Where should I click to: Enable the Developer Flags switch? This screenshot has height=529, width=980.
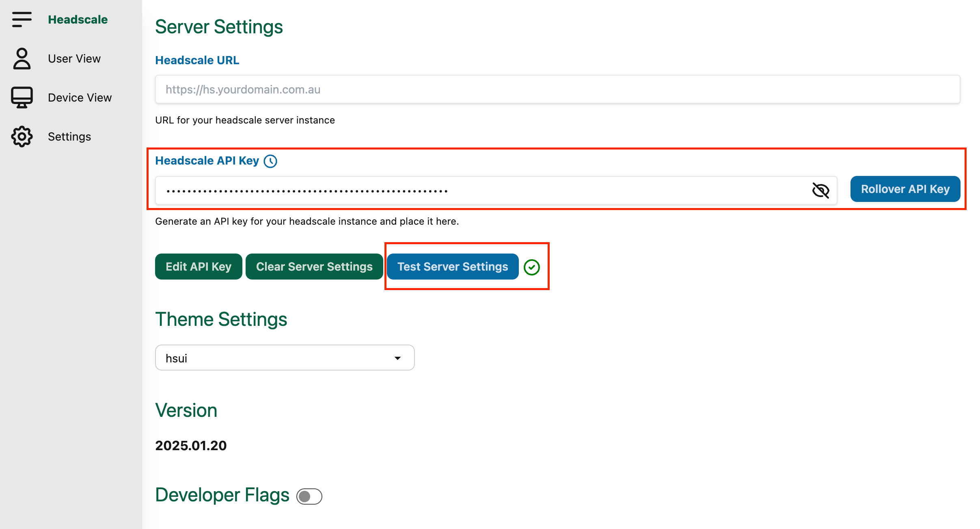[x=309, y=496]
